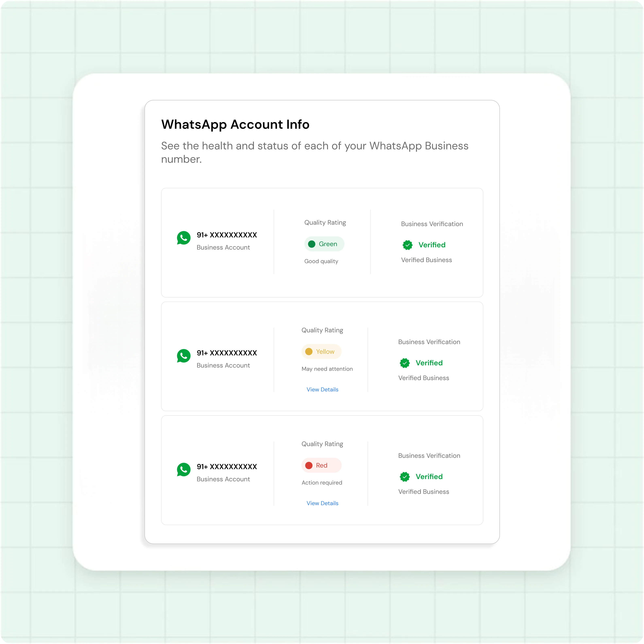Select the Yellow quality rating pill
Screen dimensions: 644x644
(x=321, y=352)
